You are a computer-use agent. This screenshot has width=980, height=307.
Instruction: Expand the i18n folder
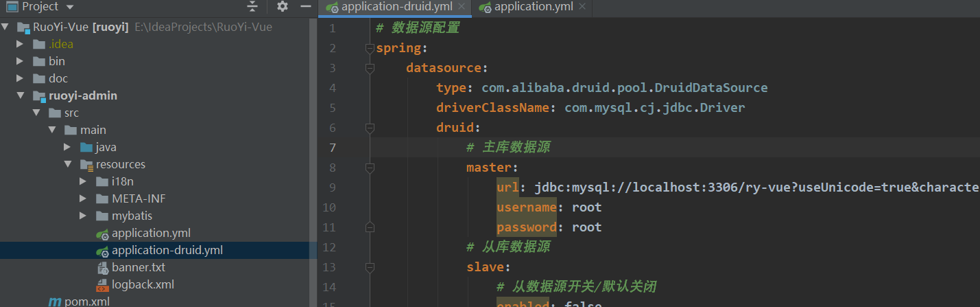click(x=84, y=181)
